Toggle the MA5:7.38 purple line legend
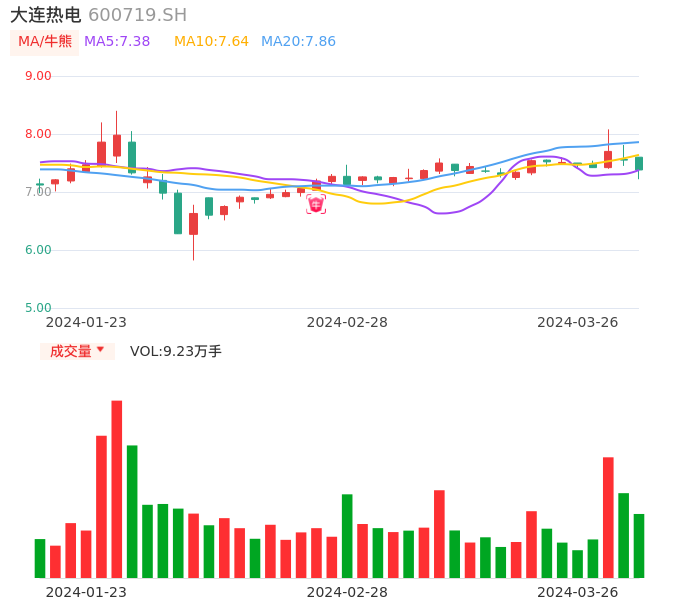Screen dimensions: 686x606 click(117, 42)
